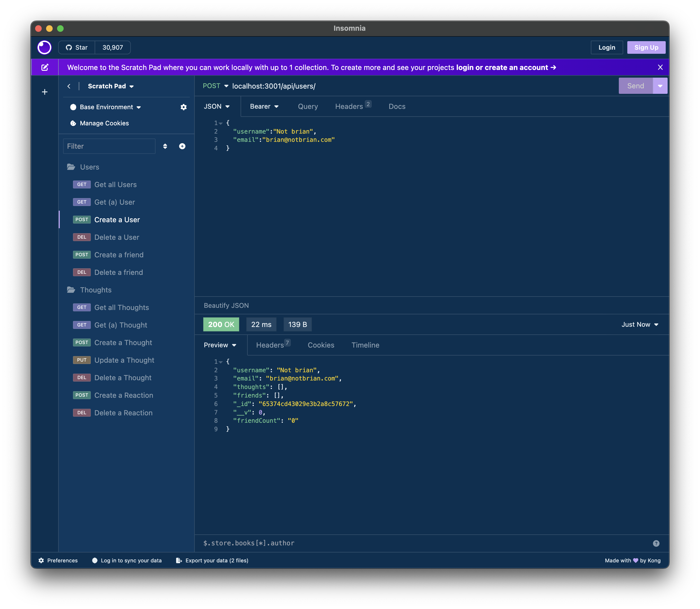This screenshot has width=700, height=609.
Task: Click the add request plus circle icon
Action: coord(182,146)
